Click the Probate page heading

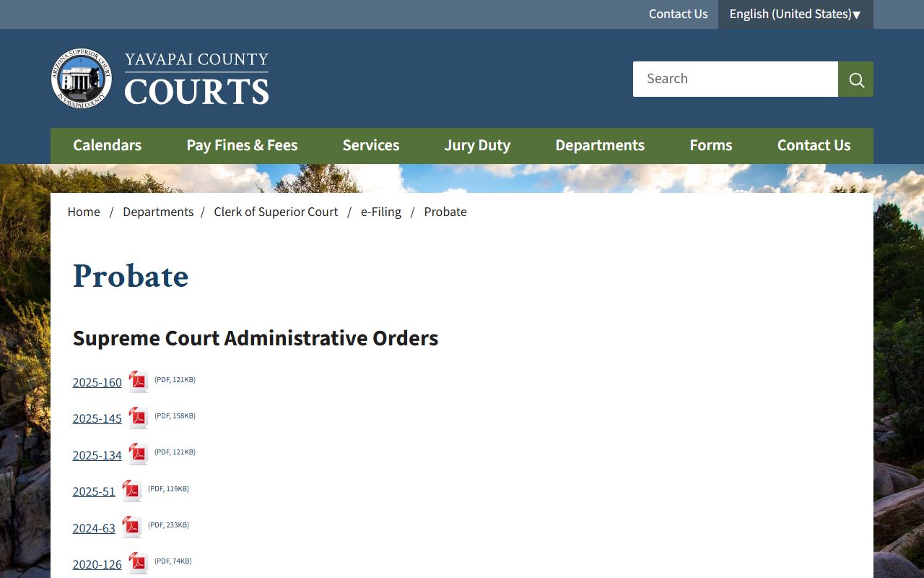[131, 276]
